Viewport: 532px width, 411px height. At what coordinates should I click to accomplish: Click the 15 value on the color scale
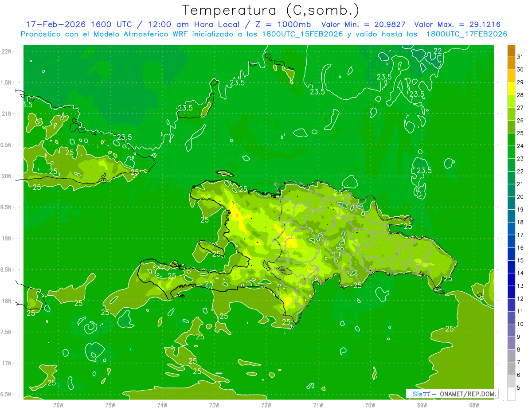[x=520, y=261]
